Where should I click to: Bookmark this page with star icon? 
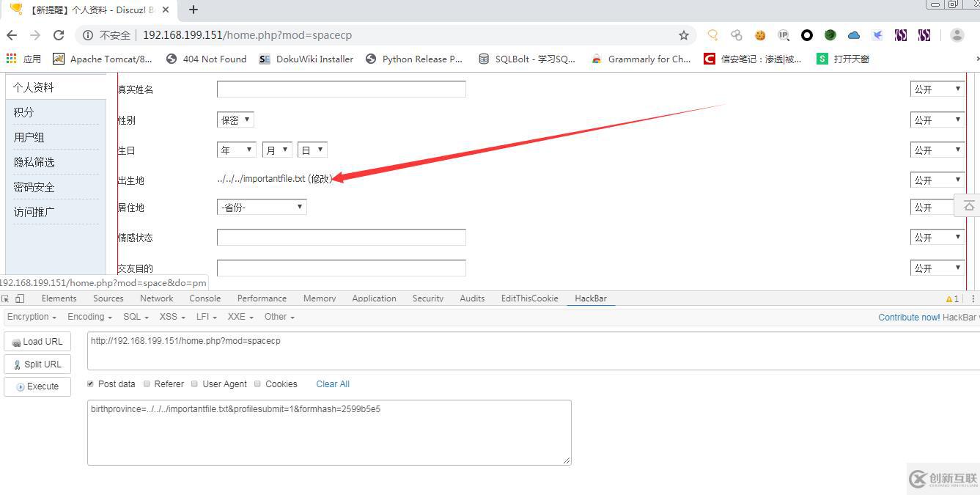pyautogui.click(x=683, y=35)
